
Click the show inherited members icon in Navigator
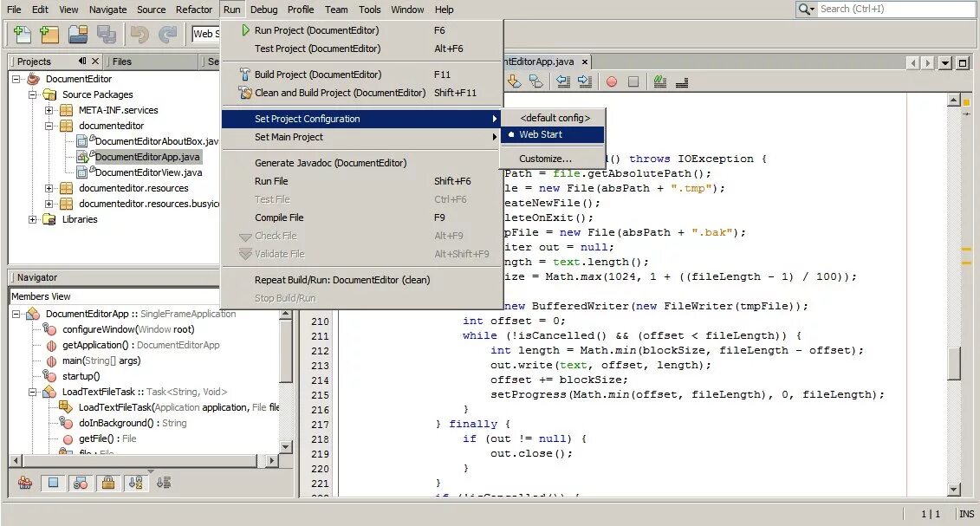(x=25, y=483)
